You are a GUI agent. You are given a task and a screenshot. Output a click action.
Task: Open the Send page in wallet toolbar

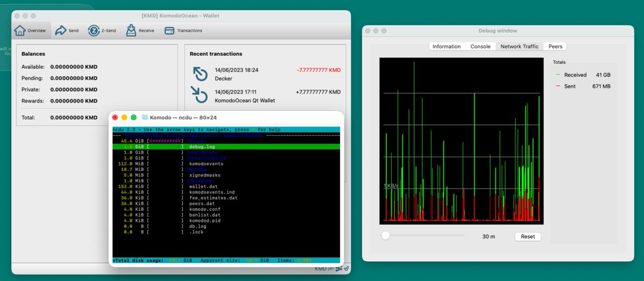click(67, 31)
